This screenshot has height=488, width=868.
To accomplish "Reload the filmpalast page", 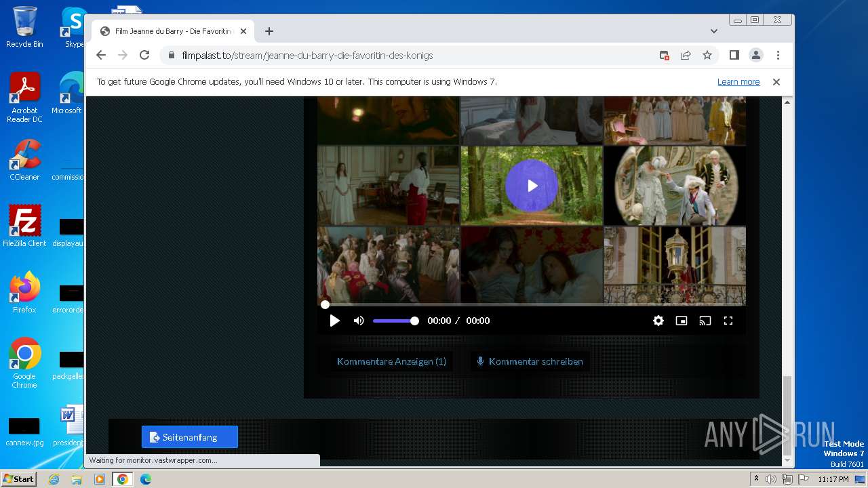I will pyautogui.click(x=144, y=56).
